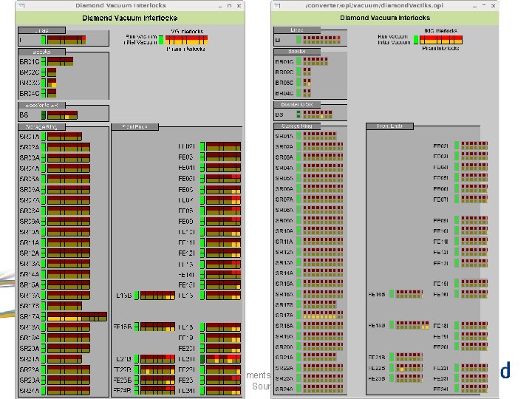Image resolution: width=532 pixels, height=399 pixels.
Task: Select Booster to SR header in right window
Action: [297, 104]
